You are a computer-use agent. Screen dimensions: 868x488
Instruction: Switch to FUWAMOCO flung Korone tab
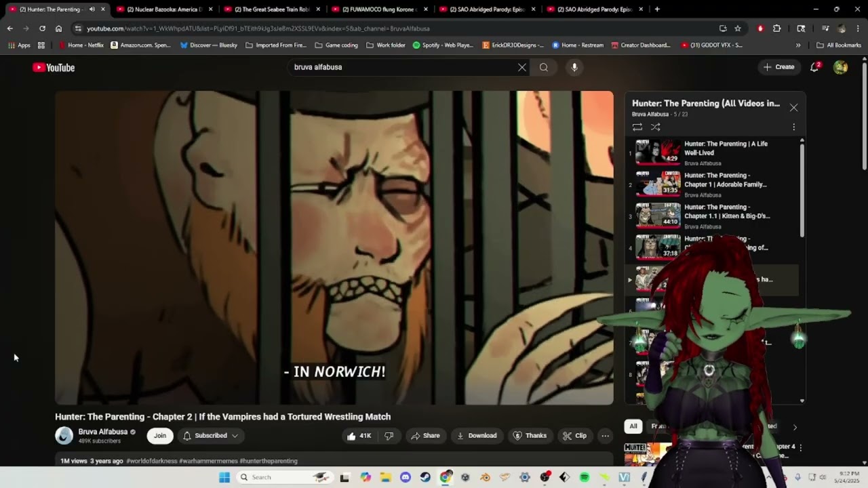tap(380, 9)
